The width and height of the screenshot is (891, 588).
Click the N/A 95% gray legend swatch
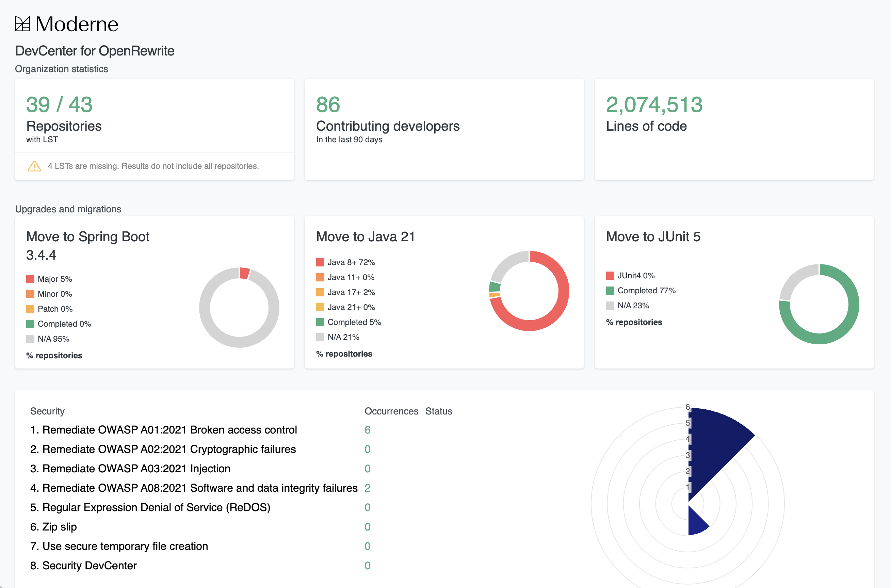30,339
